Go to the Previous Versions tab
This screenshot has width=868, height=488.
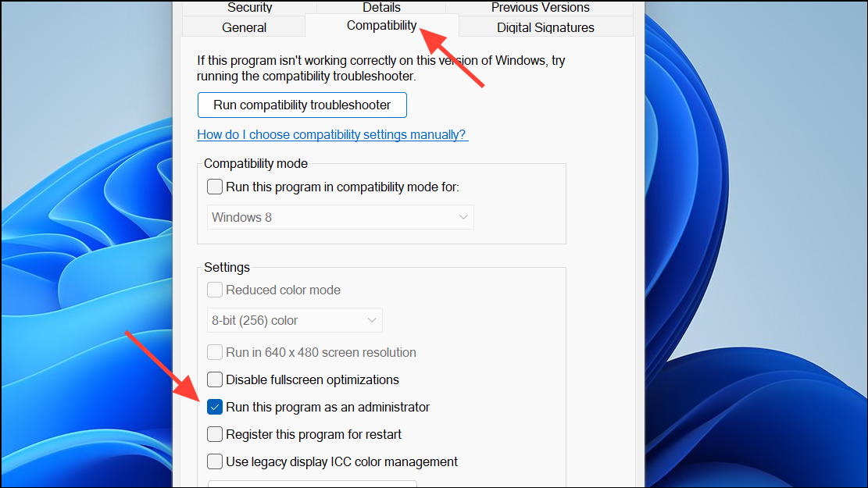541,7
